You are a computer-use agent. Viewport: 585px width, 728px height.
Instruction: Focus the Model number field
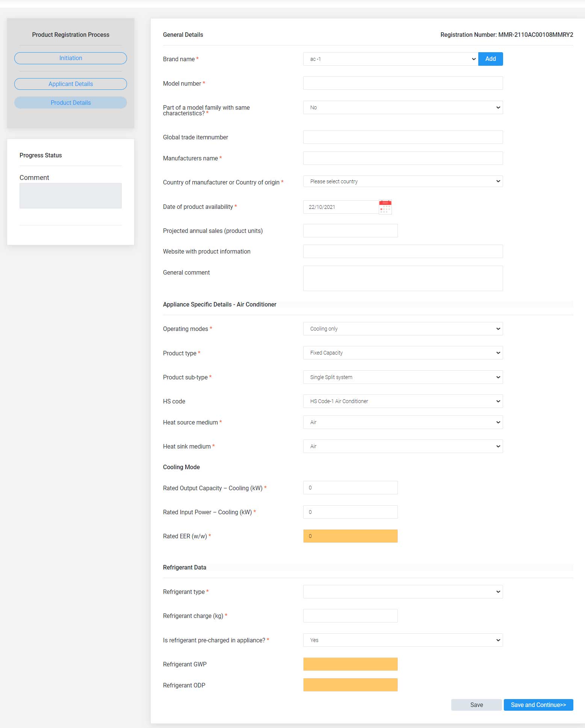point(403,83)
